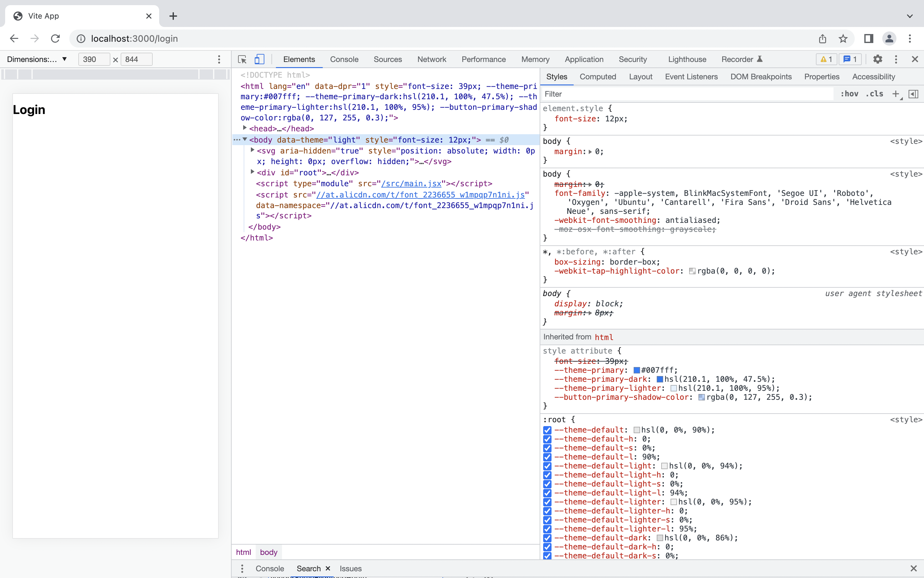Screen dimensions: 924x578
Task: Click the .cls class toggle button
Action: tap(874, 94)
